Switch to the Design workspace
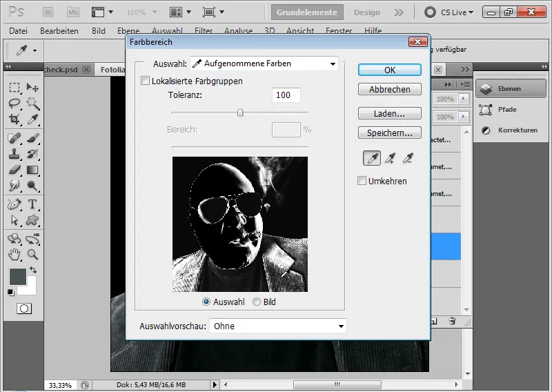The image size is (552, 392). pyautogui.click(x=367, y=12)
